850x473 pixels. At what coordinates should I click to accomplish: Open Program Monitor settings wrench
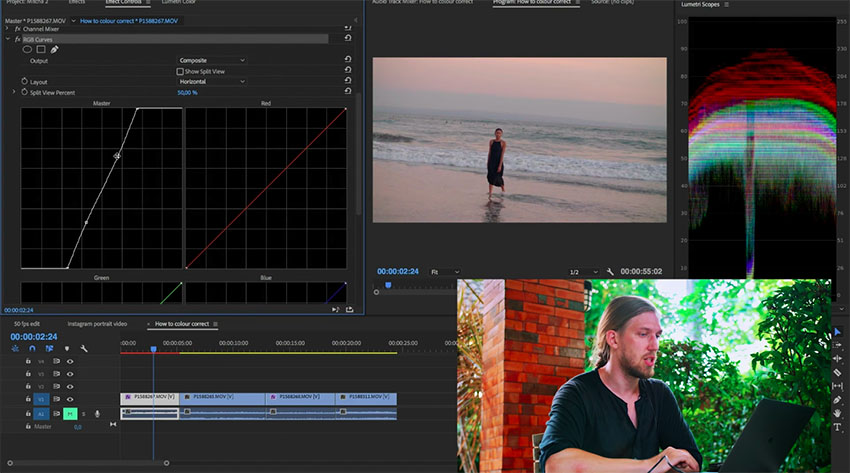point(610,271)
